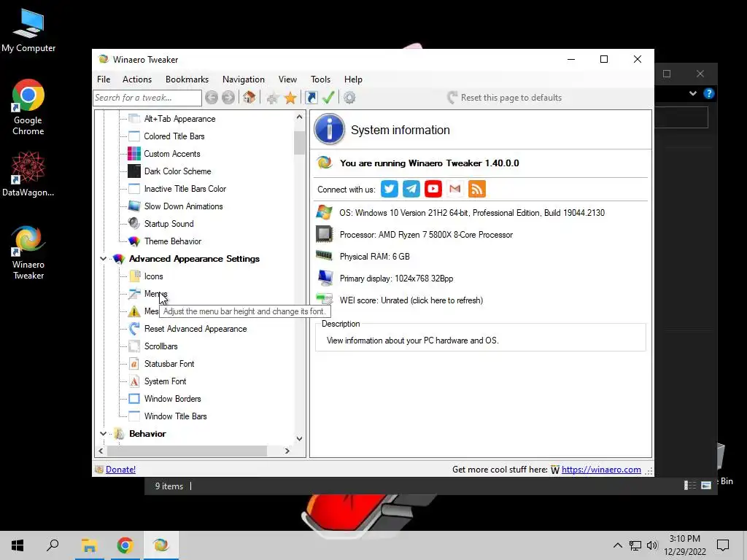Open the Telegram link icon
This screenshot has height=560, width=747.
pyautogui.click(x=411, y=189)
